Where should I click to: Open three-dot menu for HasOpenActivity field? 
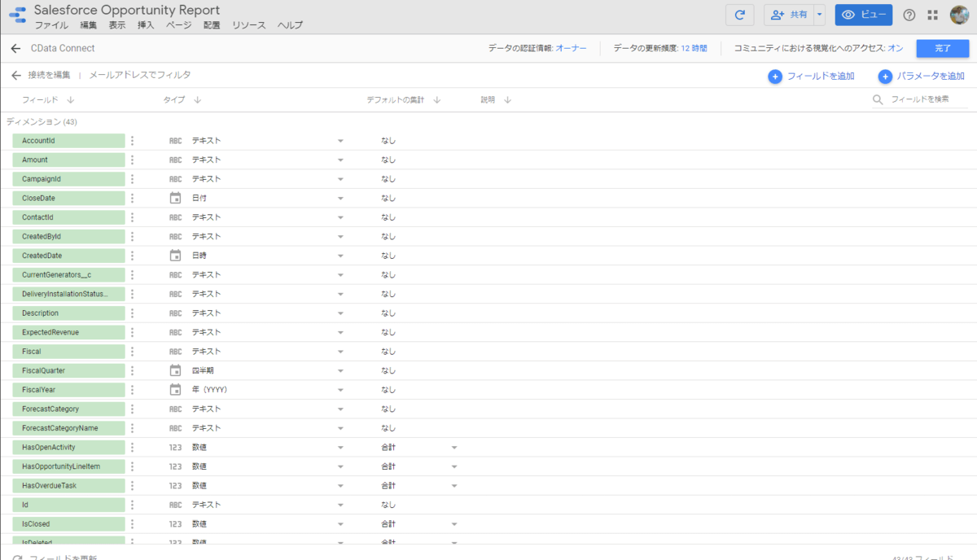pos(132,447)
